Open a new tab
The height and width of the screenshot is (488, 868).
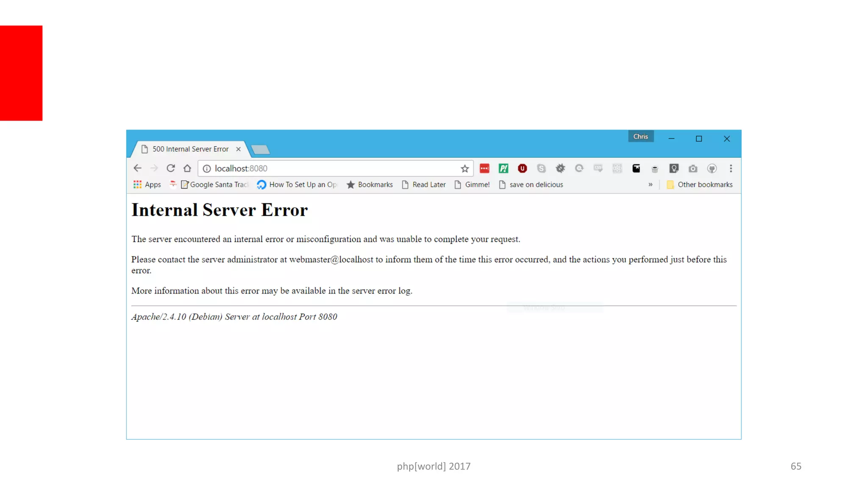[x=260, y=149]
